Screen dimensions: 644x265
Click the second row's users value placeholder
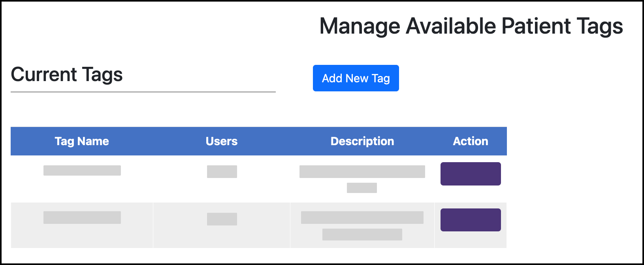point(222,219)
